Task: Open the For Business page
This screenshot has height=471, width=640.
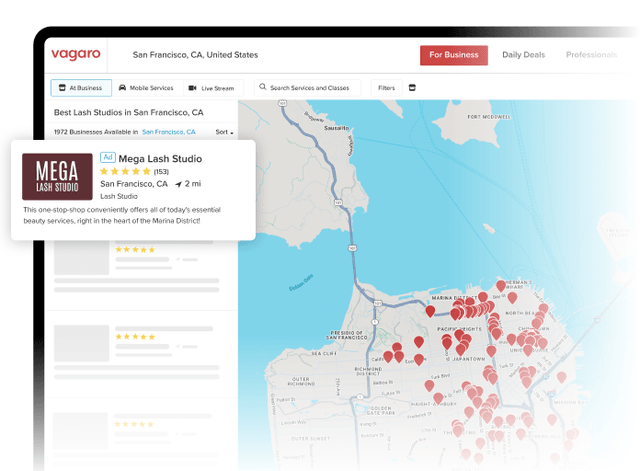Action: [x=454, y=55]
